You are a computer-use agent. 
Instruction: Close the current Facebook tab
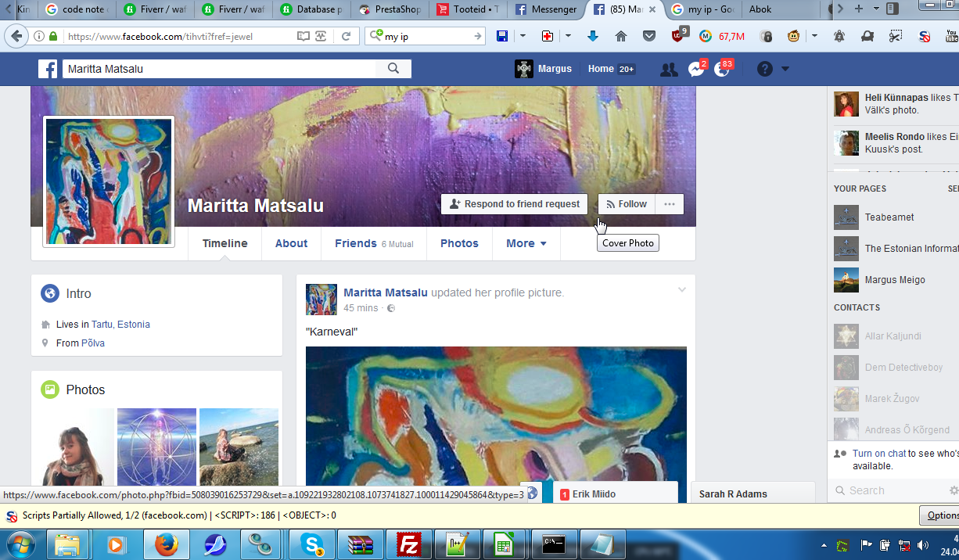point(652,9)
